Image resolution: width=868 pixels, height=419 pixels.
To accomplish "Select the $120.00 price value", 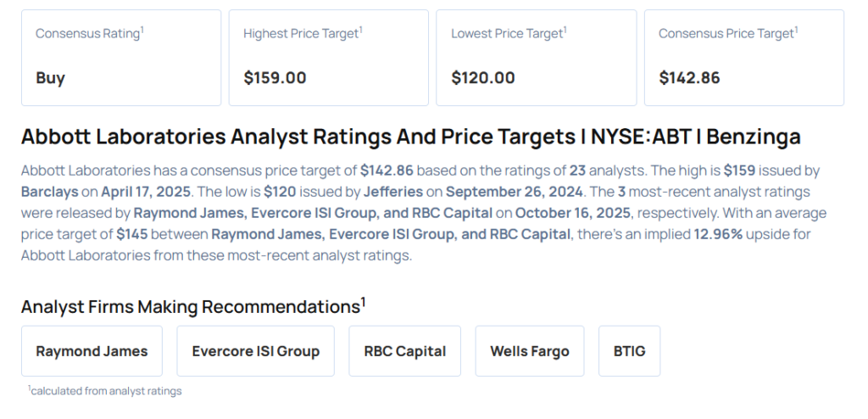I will click(x=482, y=78).
